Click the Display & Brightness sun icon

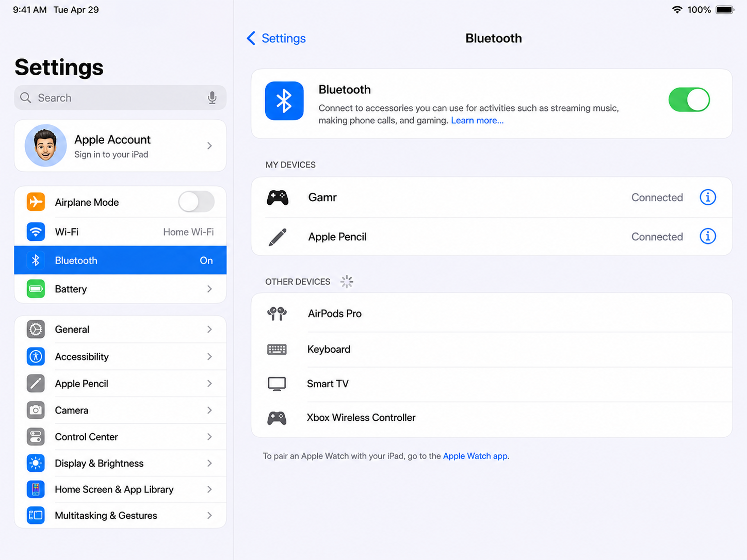36,463
